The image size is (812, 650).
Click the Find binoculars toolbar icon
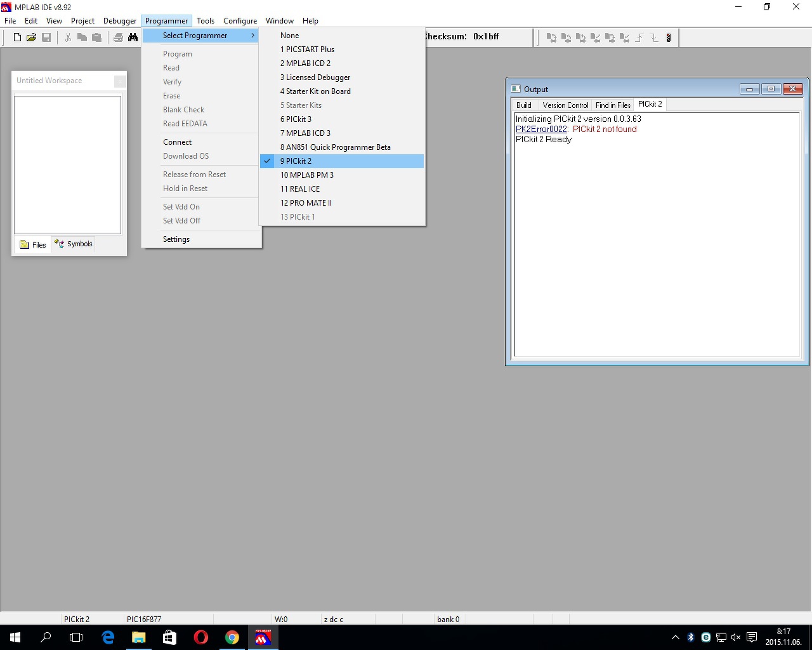pyautogui.click(x=133, y=37)
